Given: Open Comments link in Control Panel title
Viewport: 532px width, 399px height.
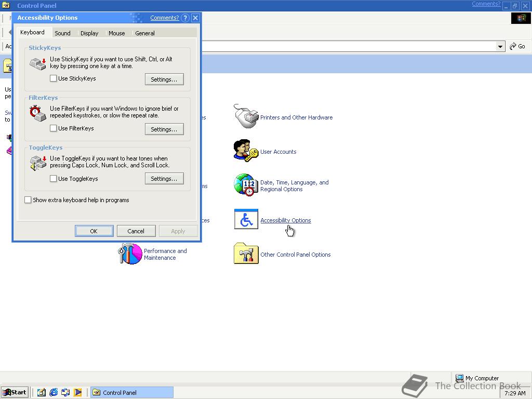Looking at the screenshot, I should (x=486, y=4).
